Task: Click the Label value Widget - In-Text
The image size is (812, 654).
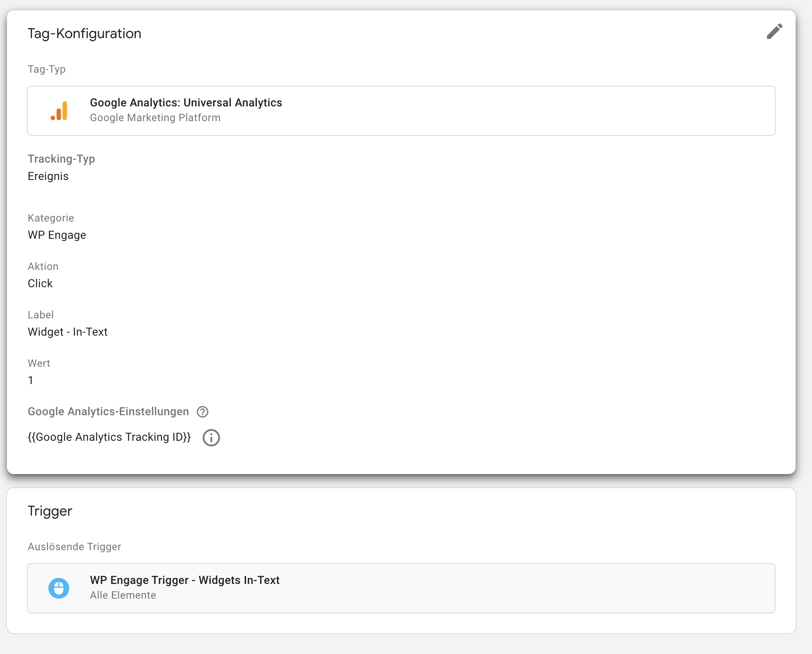Action: point(67,332)
